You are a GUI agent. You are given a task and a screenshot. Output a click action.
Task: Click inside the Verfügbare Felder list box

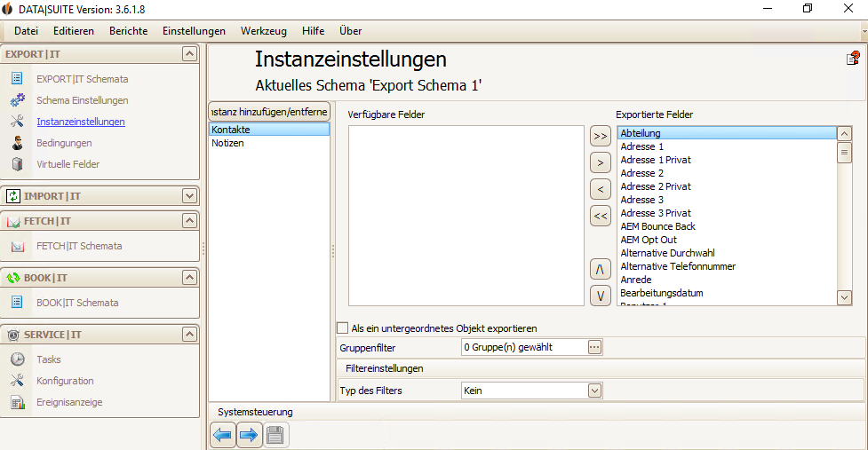coord(466,216)
